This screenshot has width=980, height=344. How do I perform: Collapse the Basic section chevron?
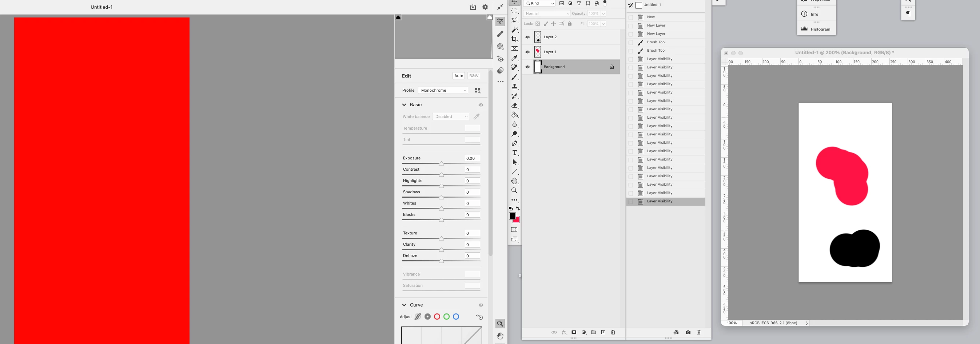pos(404,104)
